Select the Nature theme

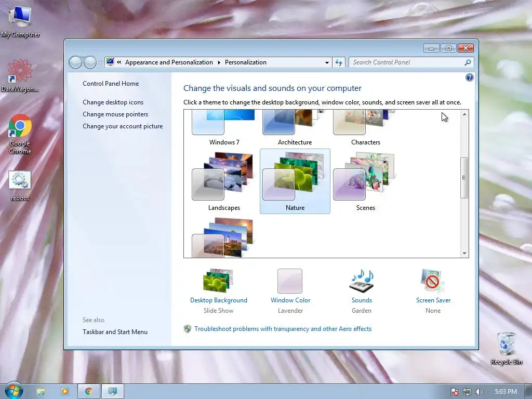(x=295, y=181)
